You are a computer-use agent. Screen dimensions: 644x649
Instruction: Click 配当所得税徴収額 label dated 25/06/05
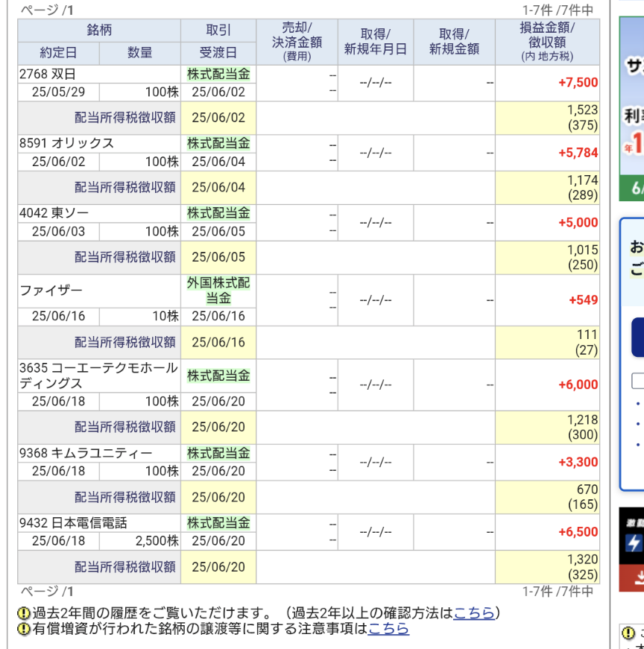pos(125,257)
